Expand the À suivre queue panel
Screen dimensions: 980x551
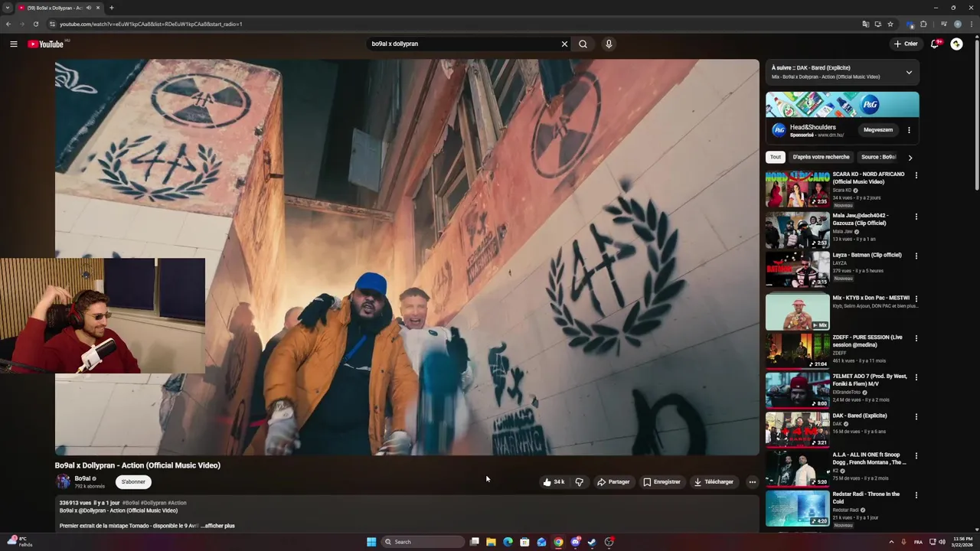[x=909, y=73]
